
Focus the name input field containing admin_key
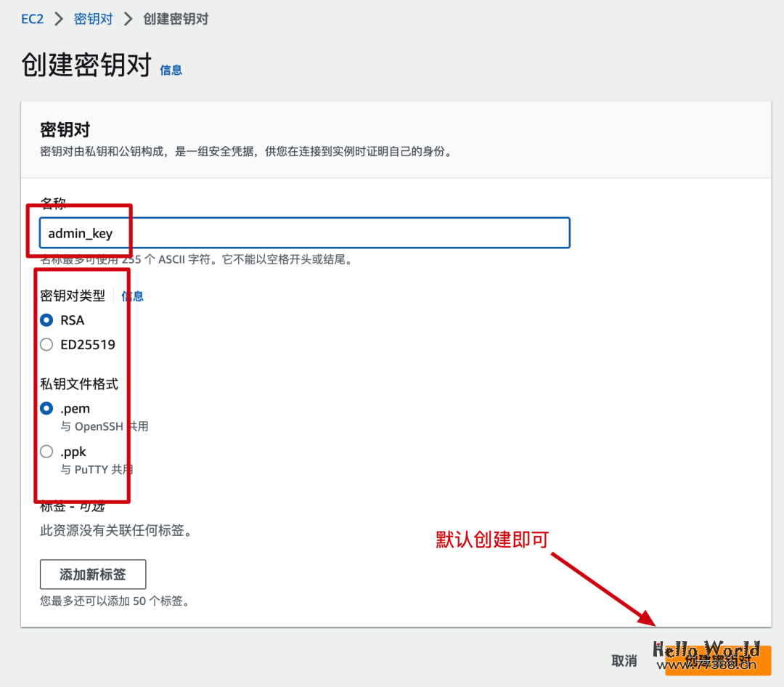coord(304,232)
